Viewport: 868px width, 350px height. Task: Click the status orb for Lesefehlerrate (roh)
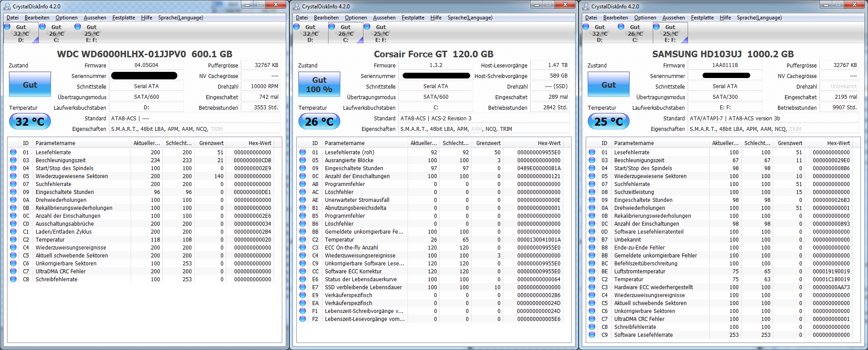(303, 152)
